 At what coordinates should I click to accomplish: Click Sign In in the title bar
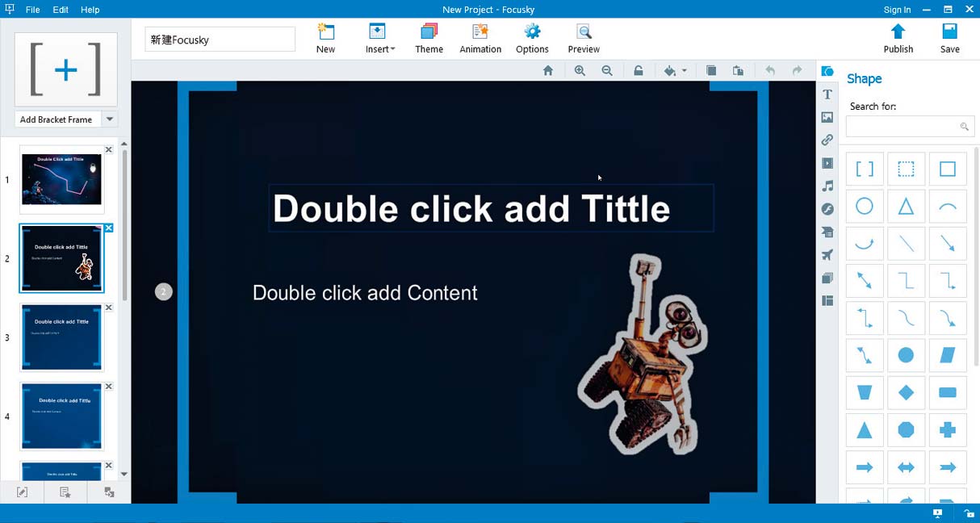(x=897, y=10)
